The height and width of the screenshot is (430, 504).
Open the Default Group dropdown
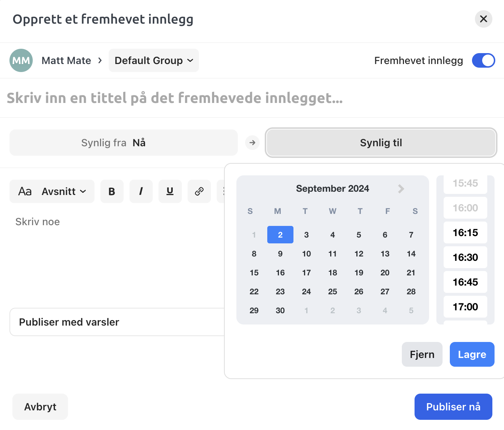point(154,60)
